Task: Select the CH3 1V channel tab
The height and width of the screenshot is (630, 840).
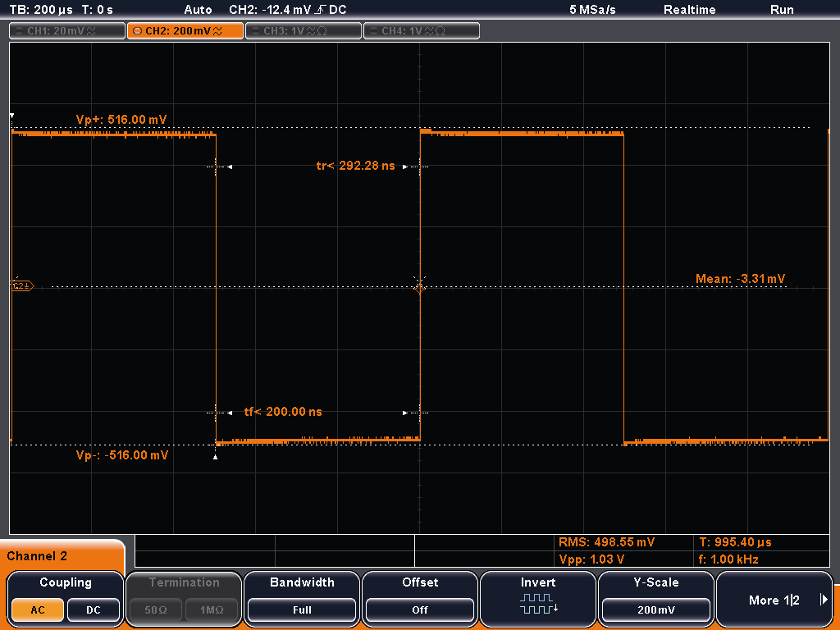Action: tap(304, 31)
